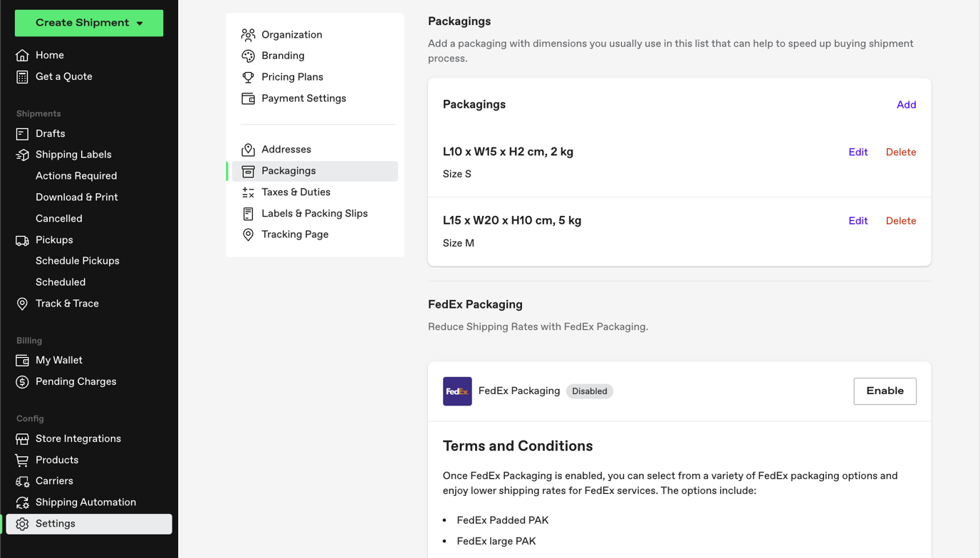The image size is (980, 558).
Task: Click the Store Integrations storefront icon
Action: 22,438
